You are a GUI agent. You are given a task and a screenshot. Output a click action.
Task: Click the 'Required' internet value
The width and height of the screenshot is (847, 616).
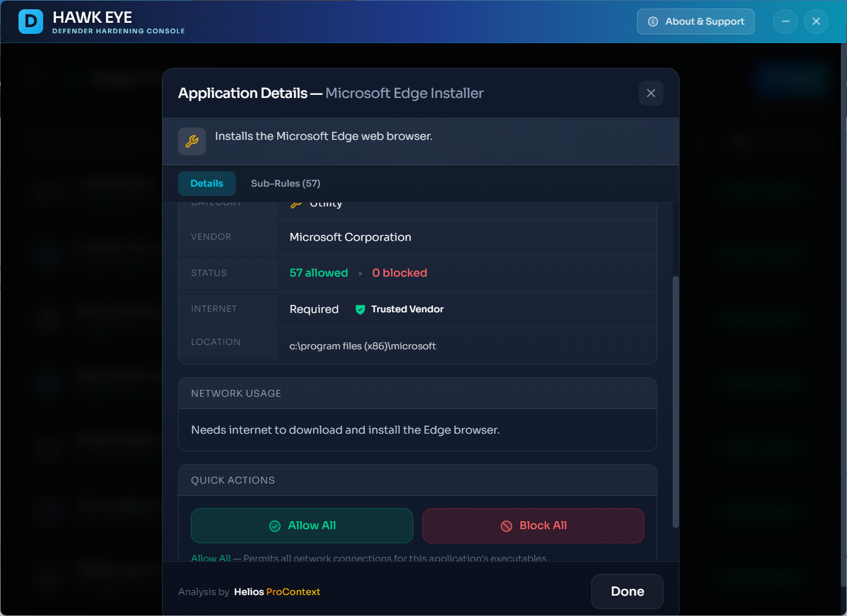pyautogui.click(x=314, y=309)
